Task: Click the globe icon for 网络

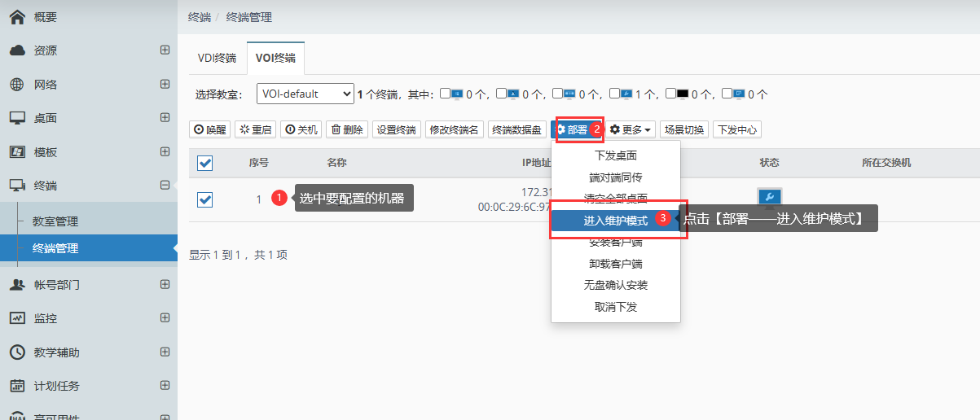Action: point(16,85)
